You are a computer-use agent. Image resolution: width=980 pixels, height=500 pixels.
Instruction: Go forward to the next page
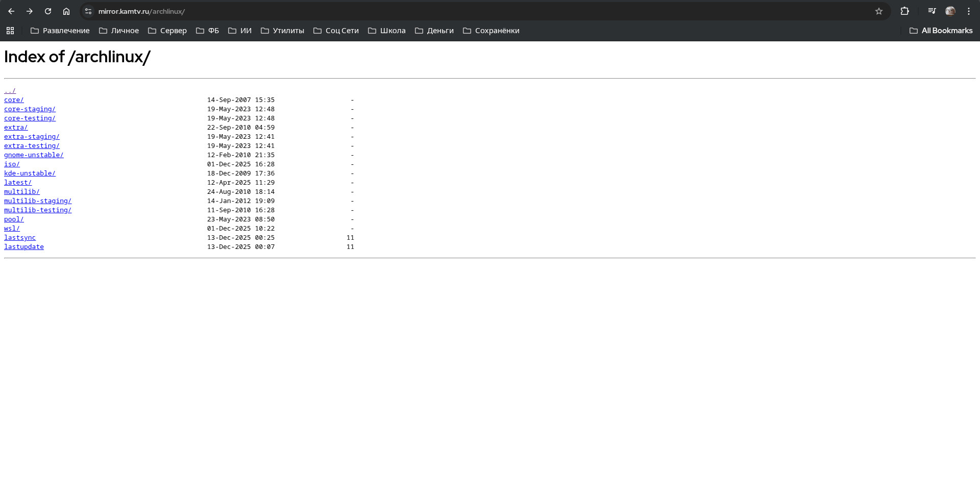pos(30,11)
